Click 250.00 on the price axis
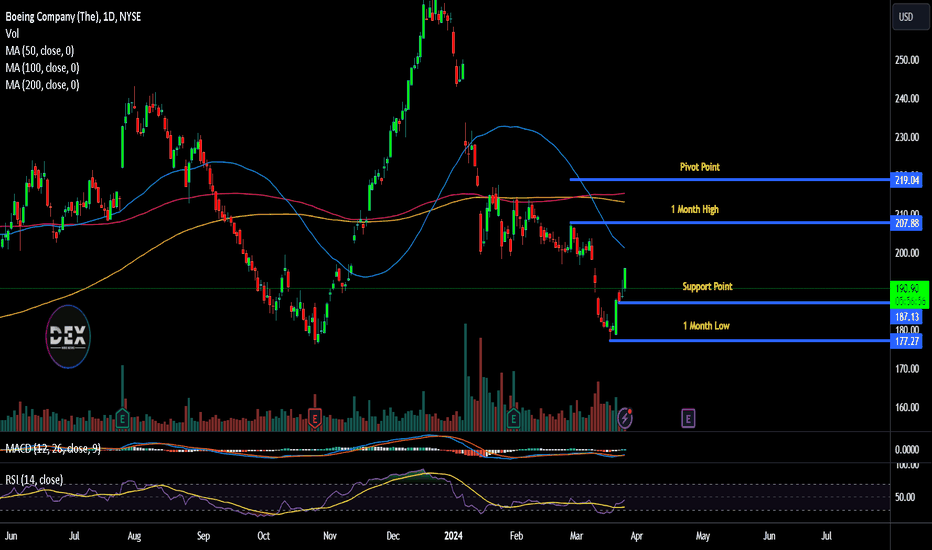This screenshot has height=550, width=932. [907, 60]
